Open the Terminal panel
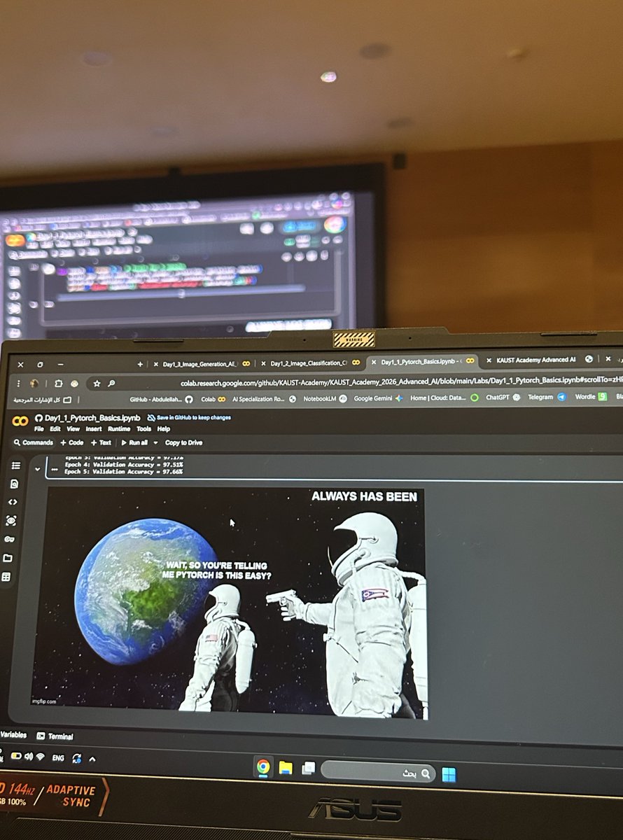Image resolution: width=623 pixels, height=840 pixels. 55,736
